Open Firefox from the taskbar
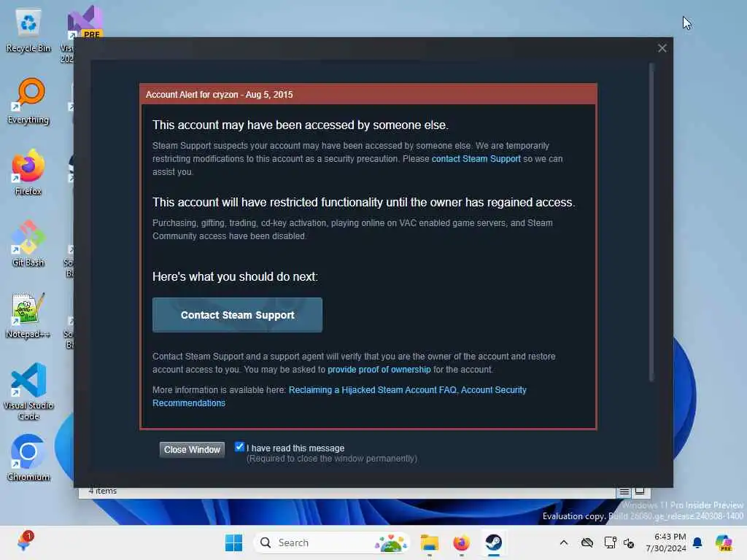The image size is (747, 560). (461, 542)
